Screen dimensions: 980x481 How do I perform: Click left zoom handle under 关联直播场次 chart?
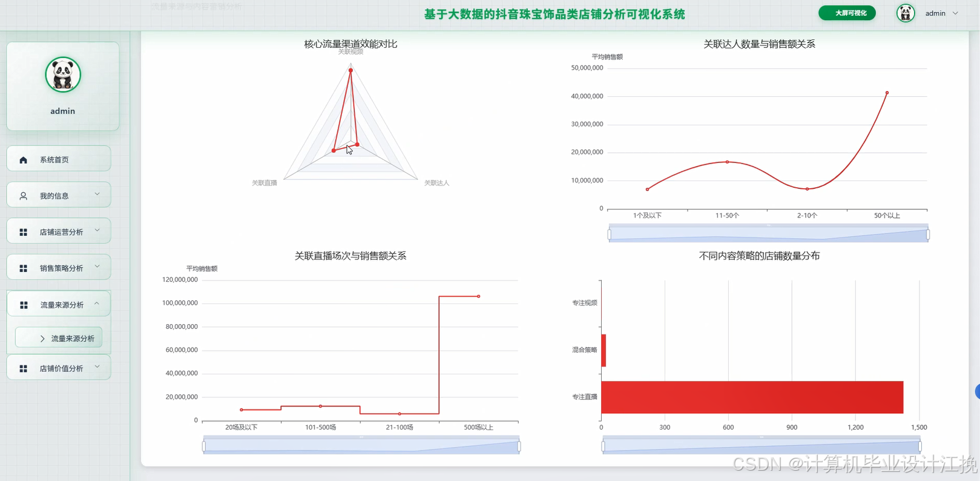pos(204,446)
